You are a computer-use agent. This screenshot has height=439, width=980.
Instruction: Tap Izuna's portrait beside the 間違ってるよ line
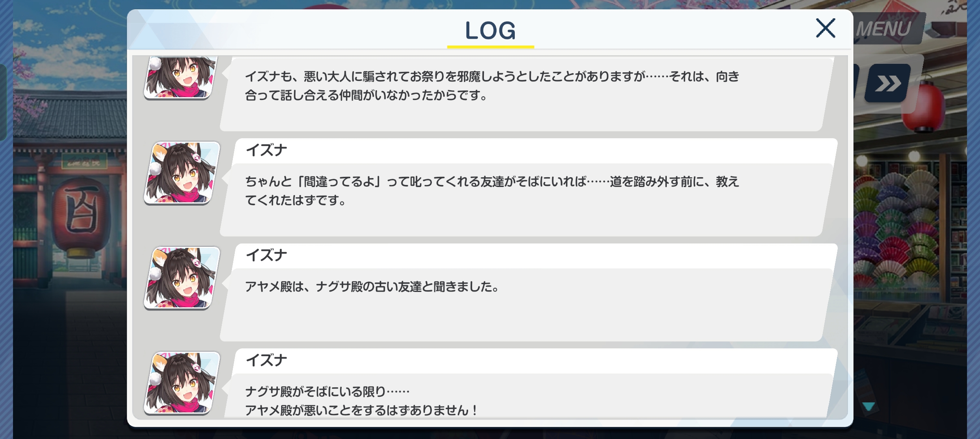click(182, 173)
